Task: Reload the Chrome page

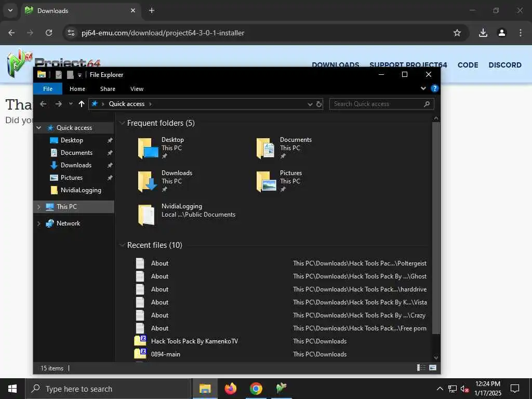Action: pos(49,33)
